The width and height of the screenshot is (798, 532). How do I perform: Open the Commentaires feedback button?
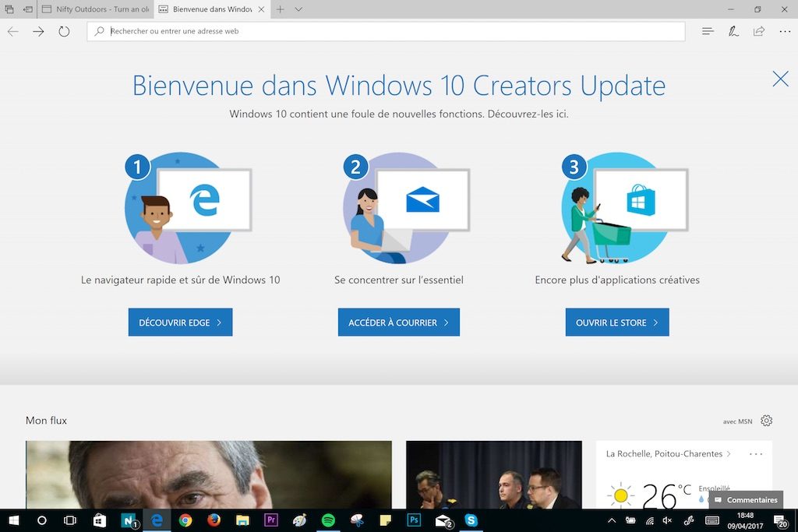tap(746, 500)
